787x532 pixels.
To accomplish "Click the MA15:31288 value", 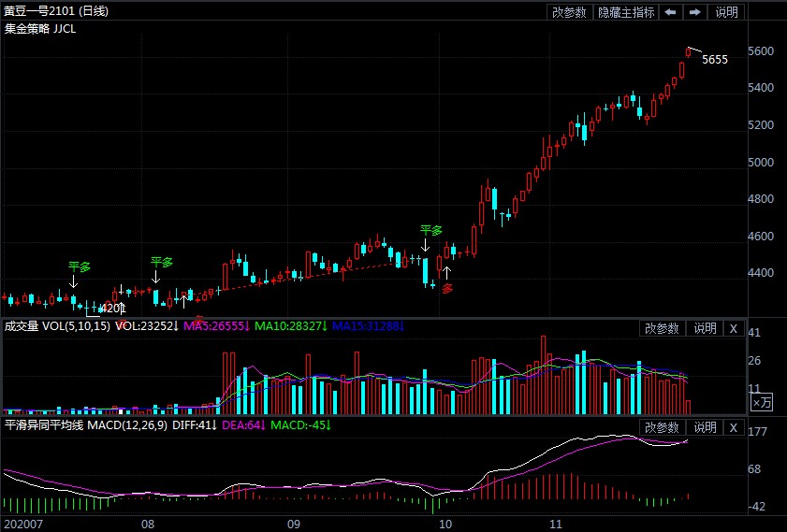I will point(369,326).
